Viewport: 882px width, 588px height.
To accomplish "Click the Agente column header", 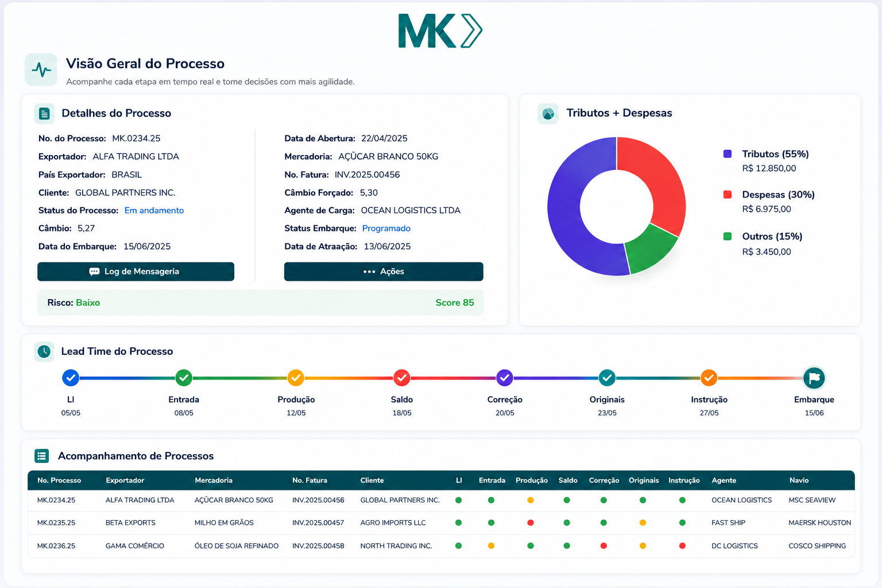I will click(x=724, y=481).
